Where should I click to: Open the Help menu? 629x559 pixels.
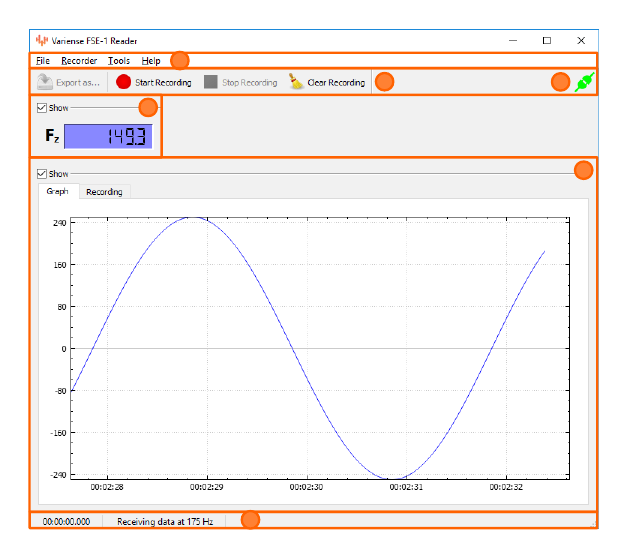click(x=151, y=61)
